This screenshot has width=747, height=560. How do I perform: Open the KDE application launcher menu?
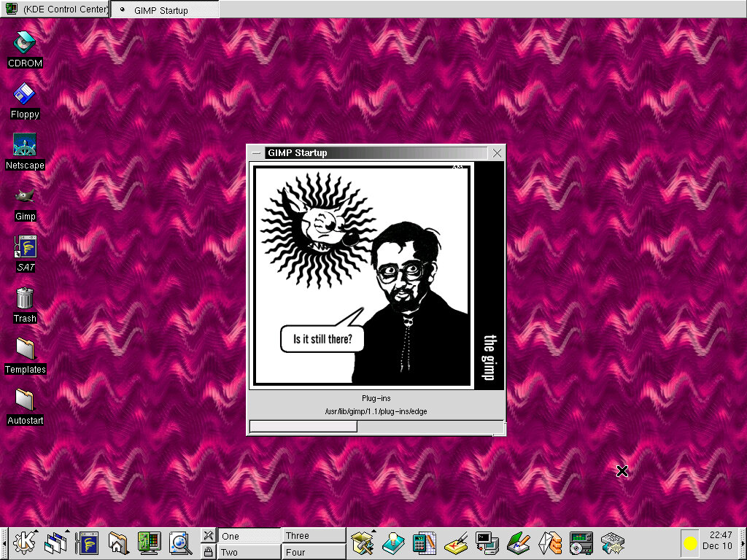(24, 543)
